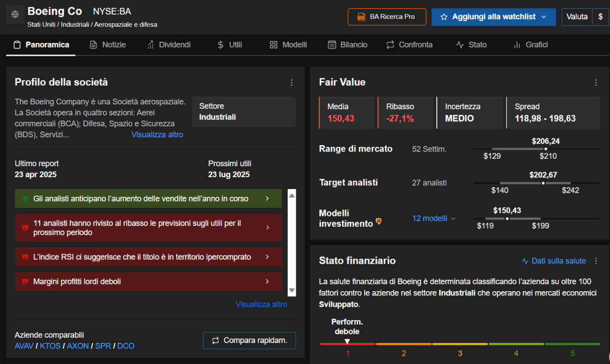
Task: Open the Dati sulla salute link
Action: coord(554,261)
